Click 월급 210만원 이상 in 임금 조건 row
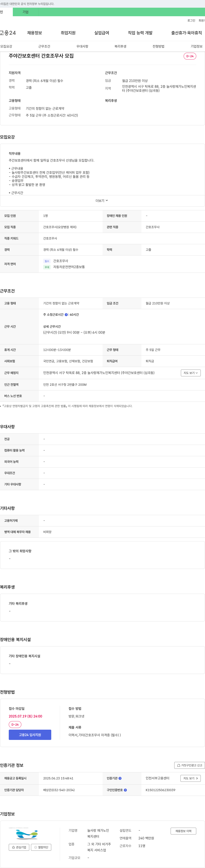 point(158,303)
